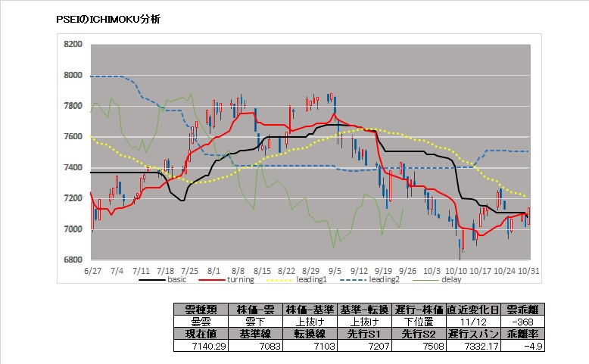Click the chart title PSEIのICHIMOKU分析

tap(108, 20)
